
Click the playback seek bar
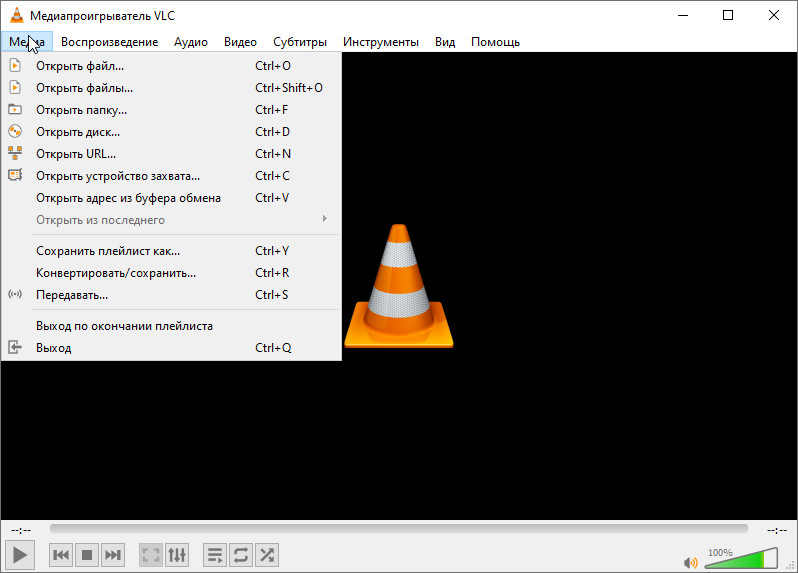[x=398, y=528]
